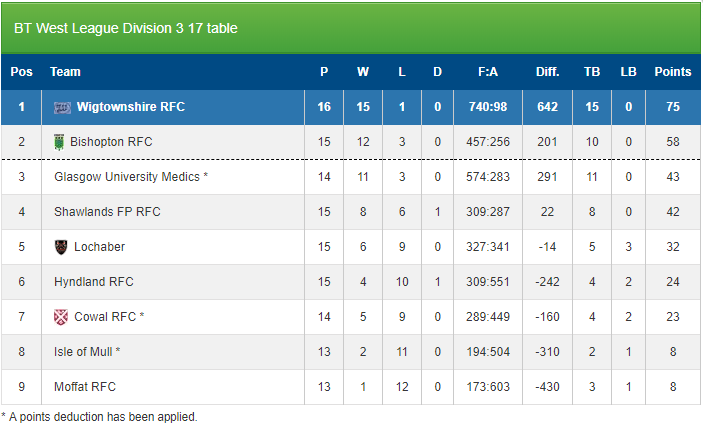
Task: Click the Lochaber shield crest icon
Action: click(61, 247)
